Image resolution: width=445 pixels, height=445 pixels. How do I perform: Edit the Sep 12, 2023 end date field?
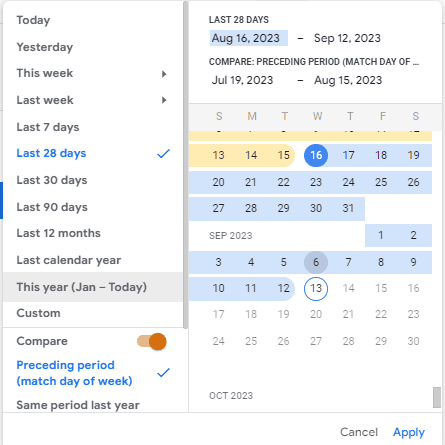click(347, 38)
